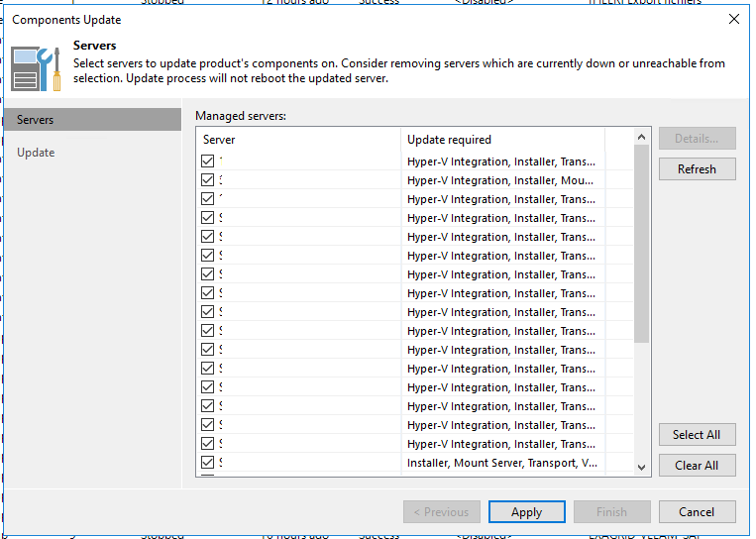This screenshot has width=756, height=539.
Task: Click the Select All button
Action: coord(697,434)
